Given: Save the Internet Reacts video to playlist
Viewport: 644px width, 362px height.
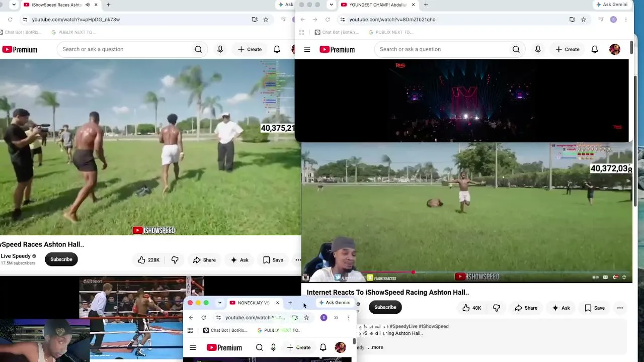Looking at the screenshot, I should [595, 308].
